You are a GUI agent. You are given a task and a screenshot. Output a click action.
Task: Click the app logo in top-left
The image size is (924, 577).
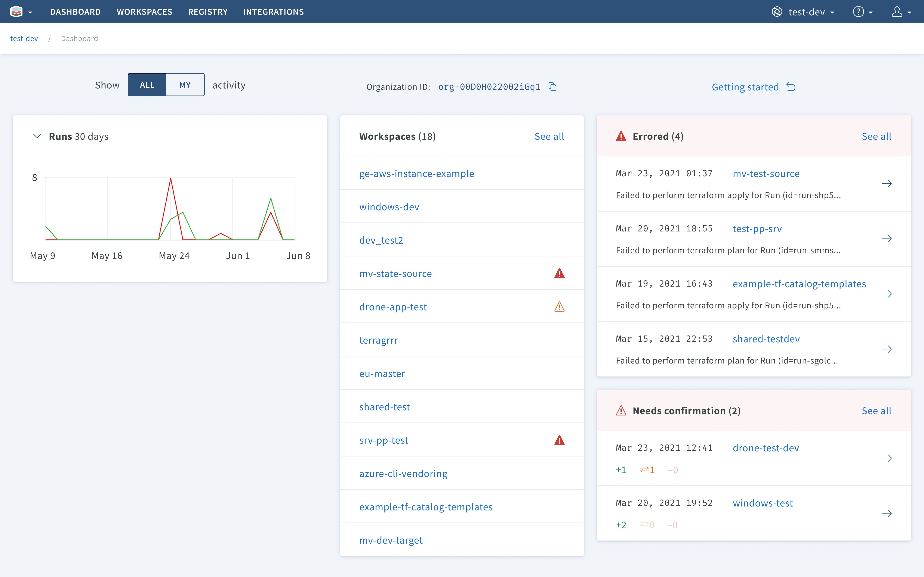(x=16, y=12)
